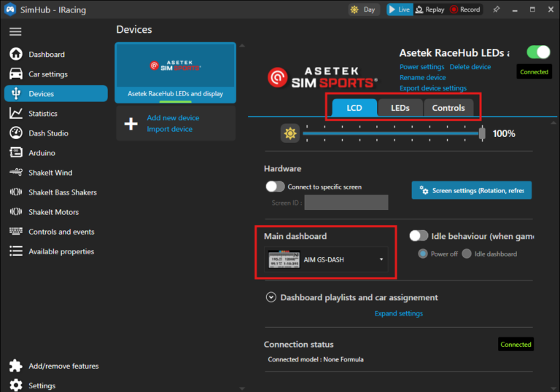
Task: Start Record mode
Action: pyautogui.click(x=465, y=9)
